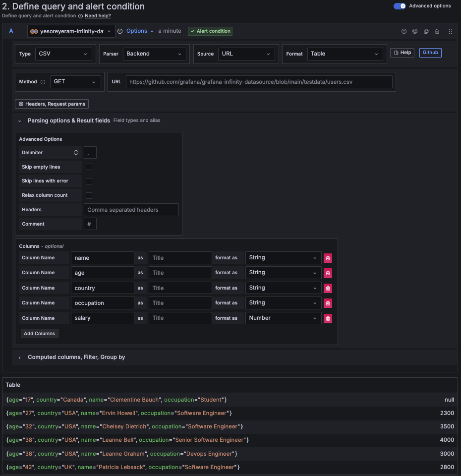Screen dimensions: 461x476
Task: Remove the salary column via its trash icon
Action: tap(327, 318)
